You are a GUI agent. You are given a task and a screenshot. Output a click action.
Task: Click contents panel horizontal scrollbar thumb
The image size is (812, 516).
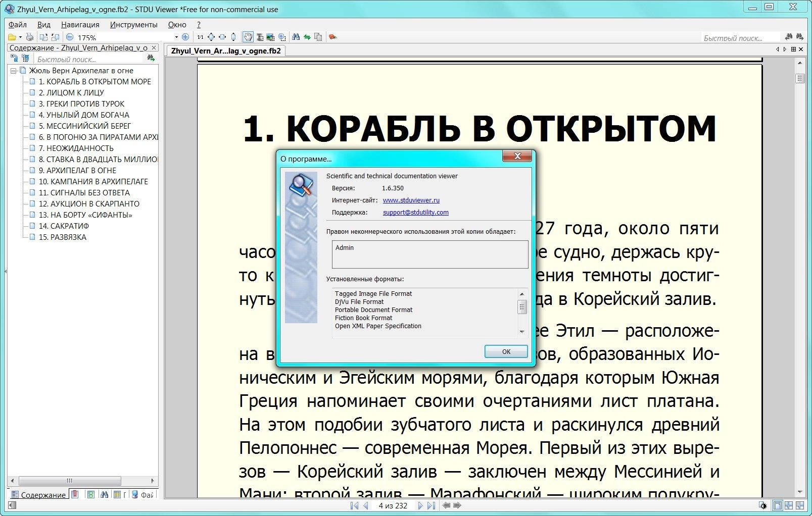tap(70, 481)
